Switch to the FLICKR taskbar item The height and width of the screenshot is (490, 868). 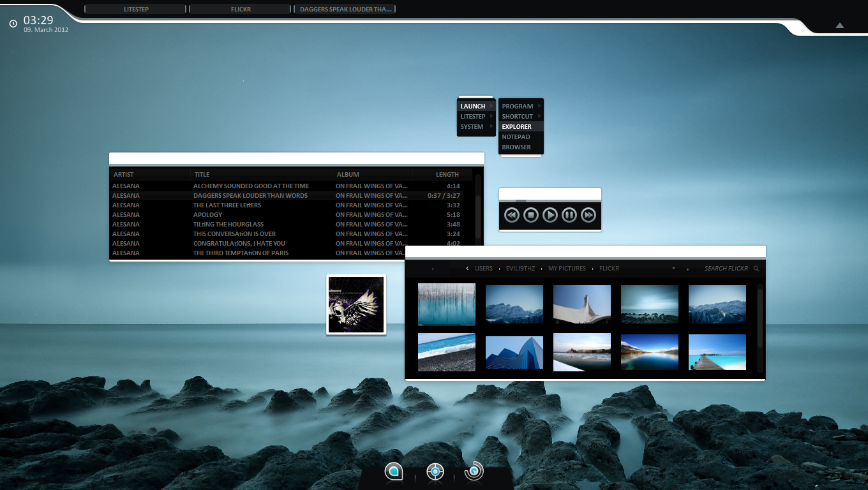click(240, 10)
